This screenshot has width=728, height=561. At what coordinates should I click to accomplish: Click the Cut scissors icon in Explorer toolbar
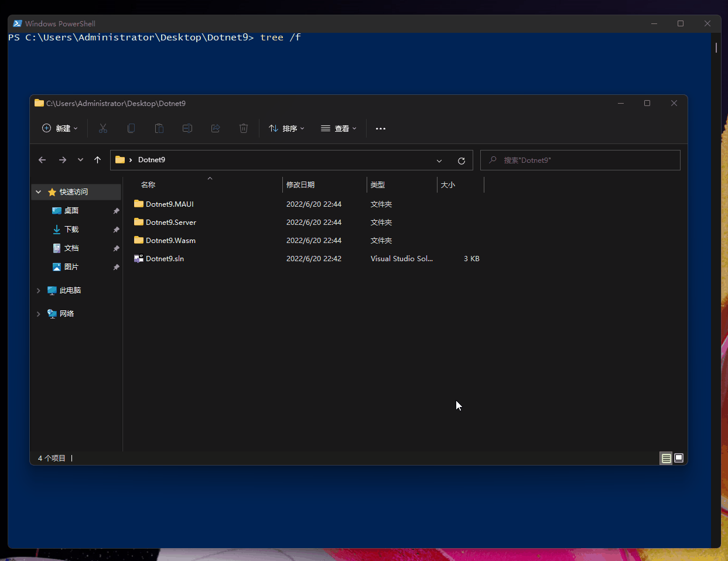click(x=103, y=128)
